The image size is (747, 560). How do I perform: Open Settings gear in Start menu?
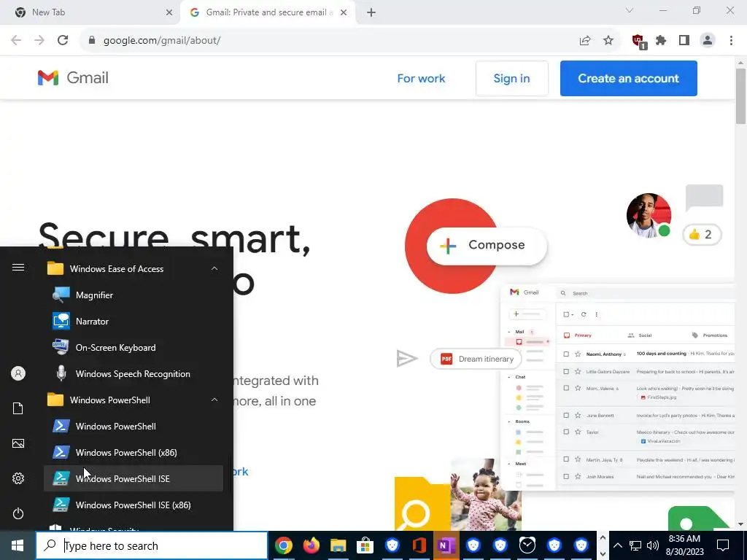(18, 478)
